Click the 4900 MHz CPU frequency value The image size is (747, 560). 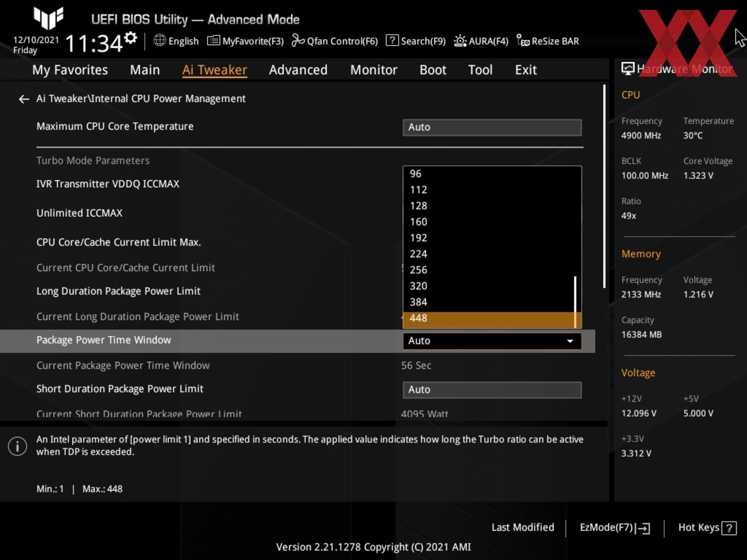click(641, 136)
